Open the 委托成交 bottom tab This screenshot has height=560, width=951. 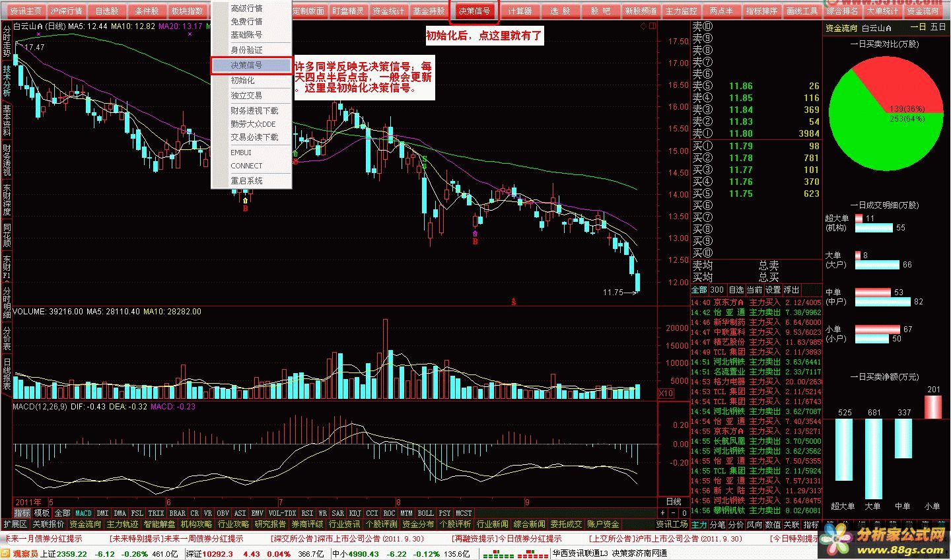coord(566,524)
